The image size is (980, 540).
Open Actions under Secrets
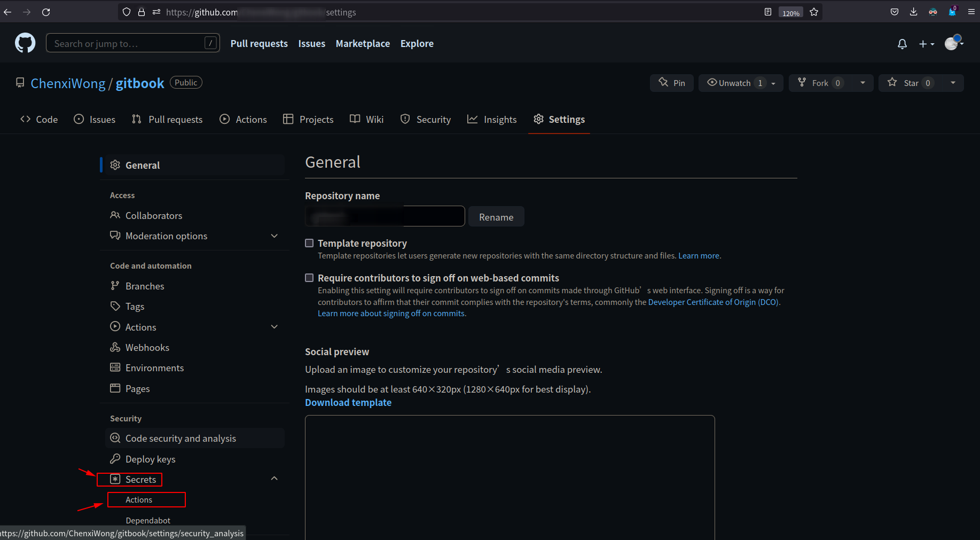point(139,499)
